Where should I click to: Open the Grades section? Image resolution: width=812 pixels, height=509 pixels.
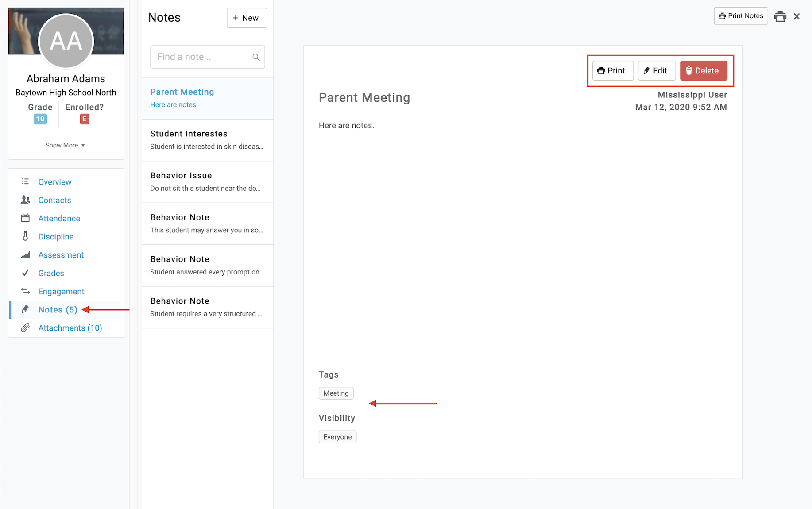[x=51, y=274]
